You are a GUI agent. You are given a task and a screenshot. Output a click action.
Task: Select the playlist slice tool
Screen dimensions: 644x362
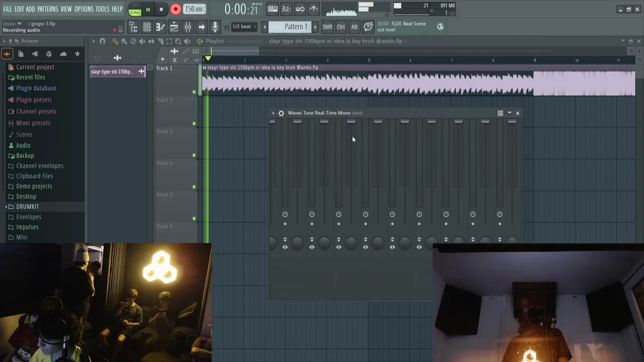point(160,41)
